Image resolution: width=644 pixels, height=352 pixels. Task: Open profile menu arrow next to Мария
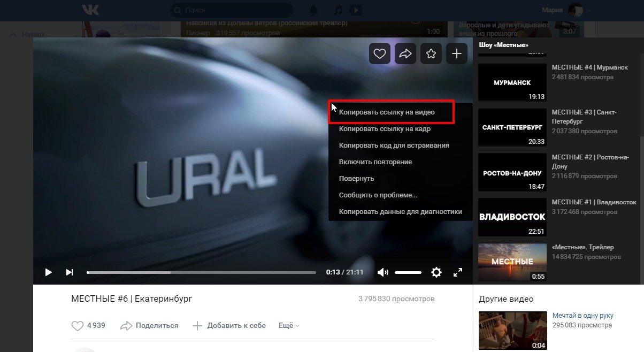pyautogui.click(x=589, y=10)
